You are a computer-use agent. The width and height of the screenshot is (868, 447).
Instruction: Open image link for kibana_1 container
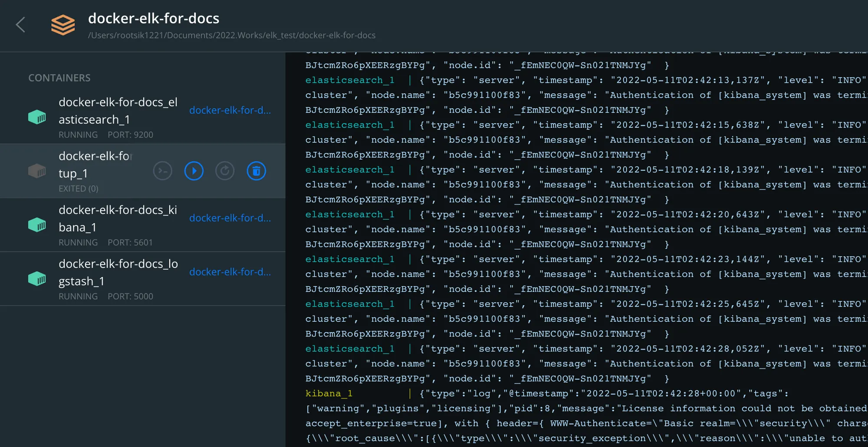tap(230, 218)
